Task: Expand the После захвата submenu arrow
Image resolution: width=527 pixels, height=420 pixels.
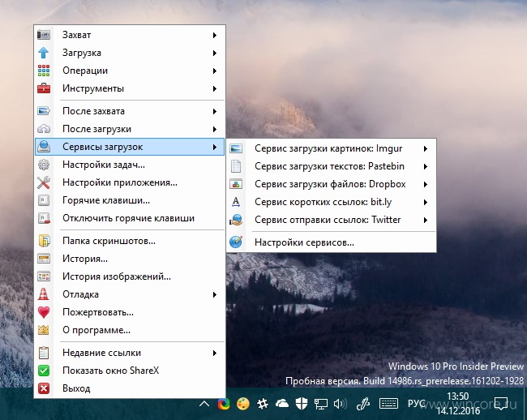Action: [215, 111]
